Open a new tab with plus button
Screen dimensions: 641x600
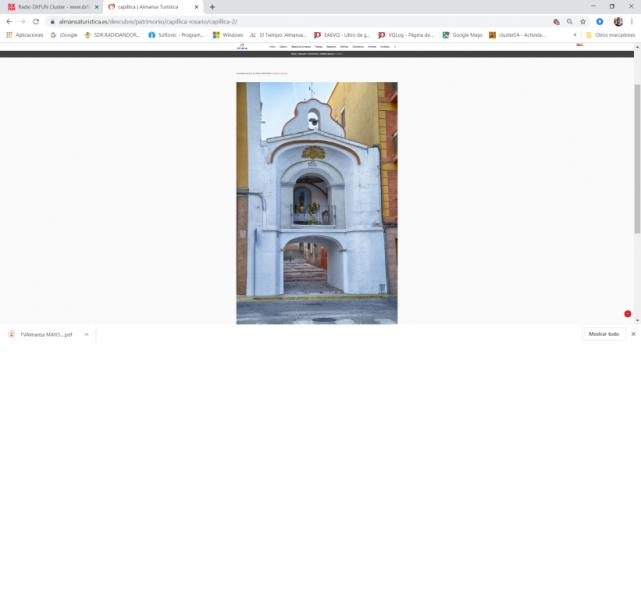(212, 7)
